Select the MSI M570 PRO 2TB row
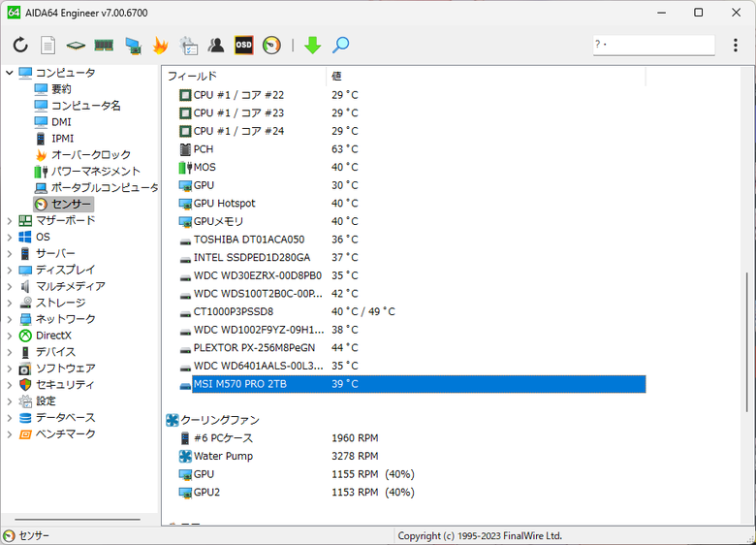This screenshot has height=545, width=756. 412,384
